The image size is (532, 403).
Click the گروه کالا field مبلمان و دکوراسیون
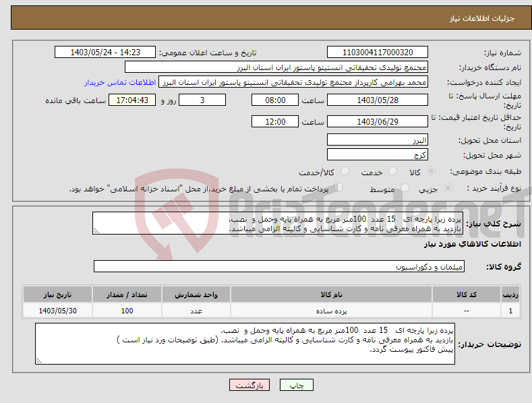[279, 267]
